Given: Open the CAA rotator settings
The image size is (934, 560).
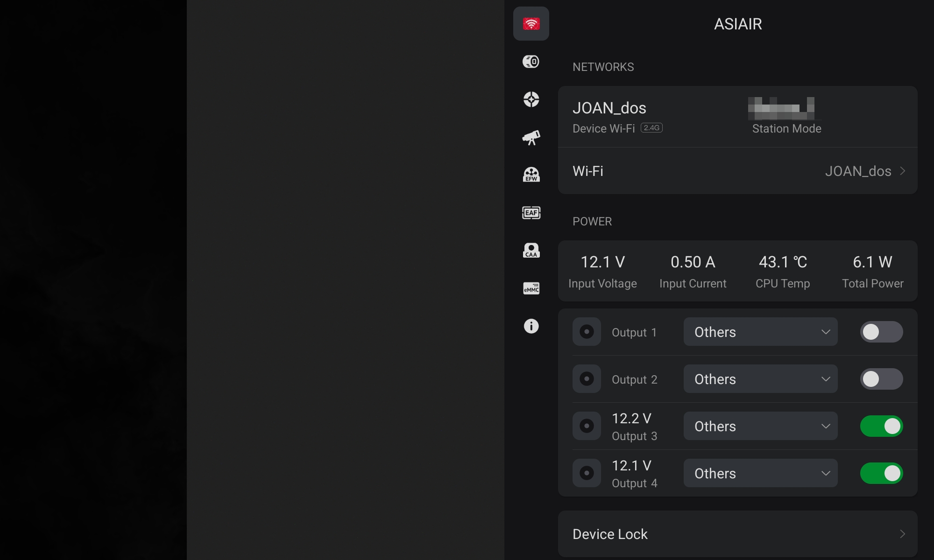Looking at the screenshot, I should 531,251.
